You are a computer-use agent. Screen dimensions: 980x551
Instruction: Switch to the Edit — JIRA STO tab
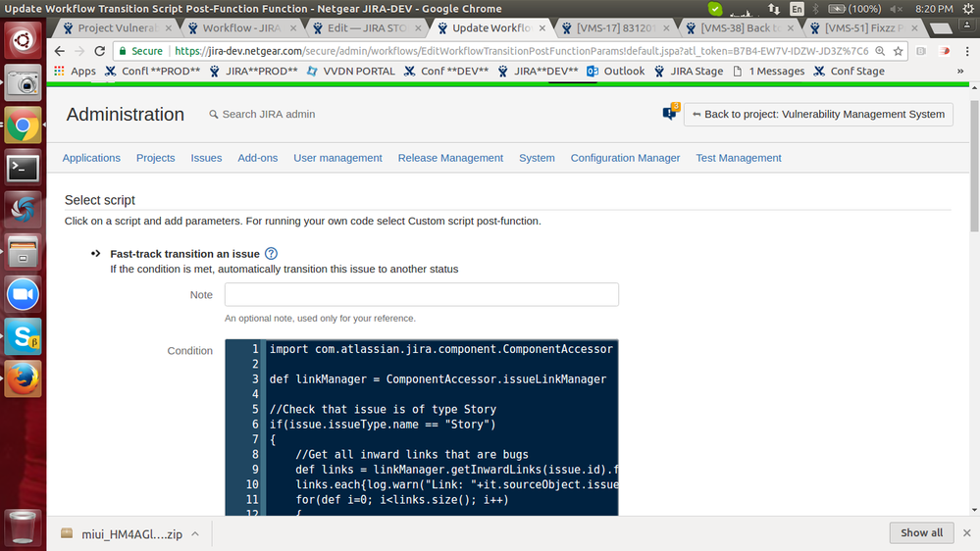(x=366, y=28)
